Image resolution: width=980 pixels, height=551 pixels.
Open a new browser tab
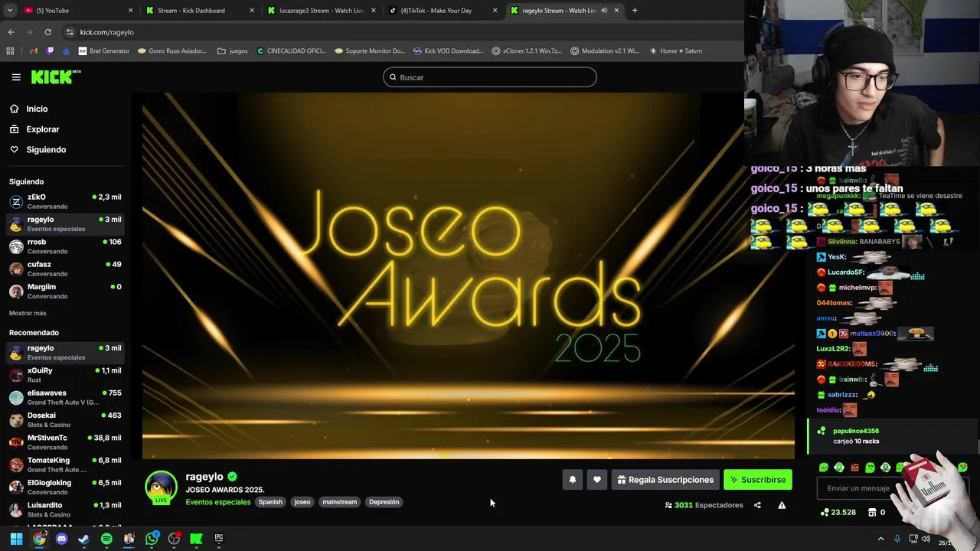(635, 11)
